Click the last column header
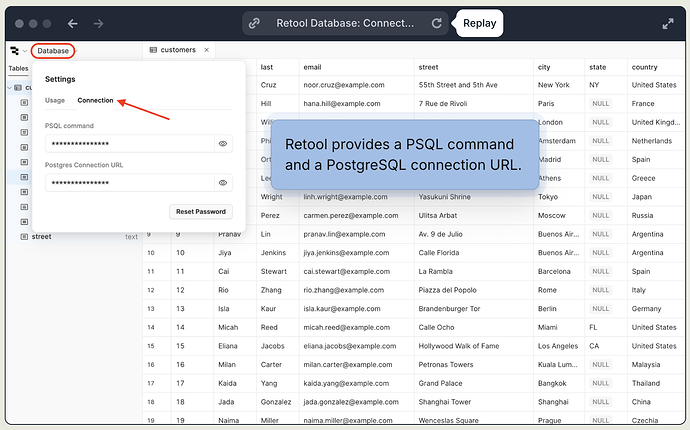690x430 pixels. click(267, 67)
